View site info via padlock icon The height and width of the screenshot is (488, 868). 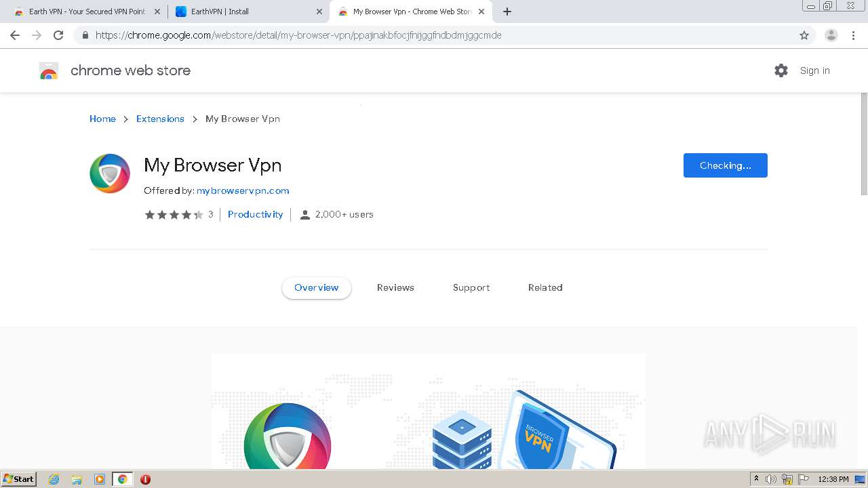pyautogui.click(x=85, y=35)
